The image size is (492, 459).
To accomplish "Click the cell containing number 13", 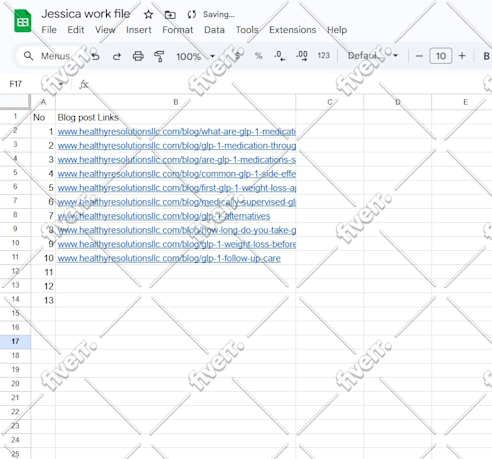I will (x=43, y=300).
